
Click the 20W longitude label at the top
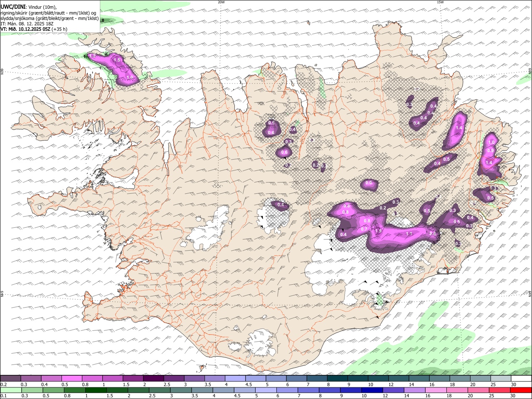221,2
